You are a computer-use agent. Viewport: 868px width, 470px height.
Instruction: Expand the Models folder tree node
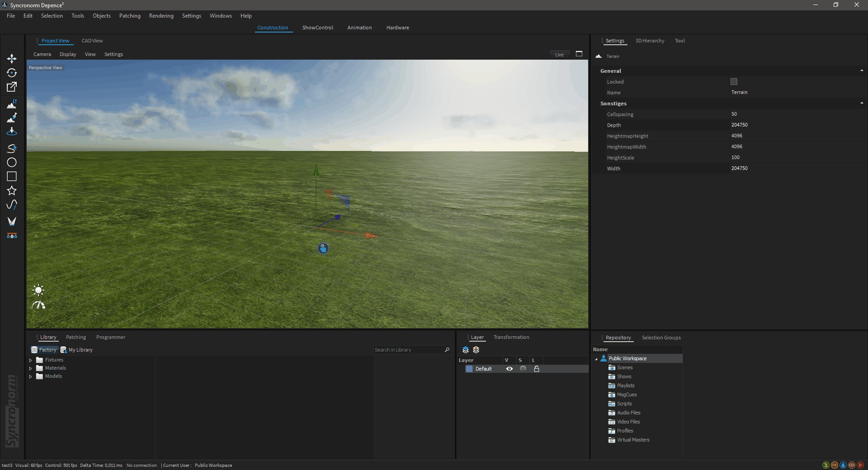pyautogui.click(x=31, y=376)
